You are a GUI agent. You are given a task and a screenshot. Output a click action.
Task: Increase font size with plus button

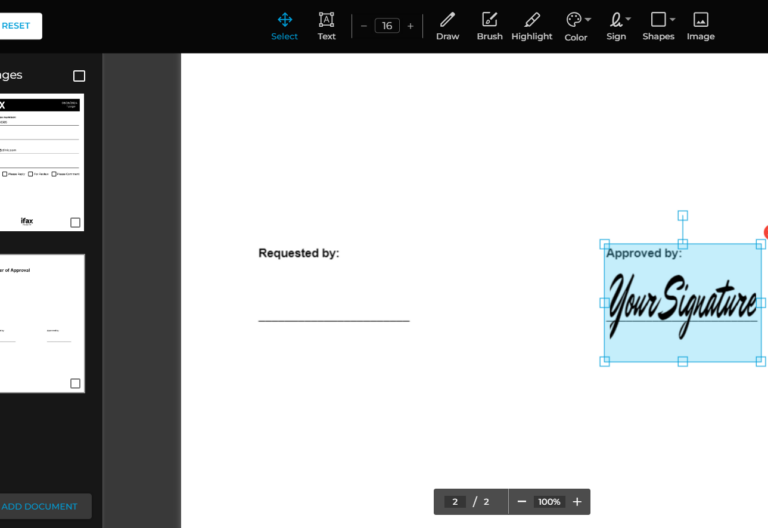[x=410, y=26]
